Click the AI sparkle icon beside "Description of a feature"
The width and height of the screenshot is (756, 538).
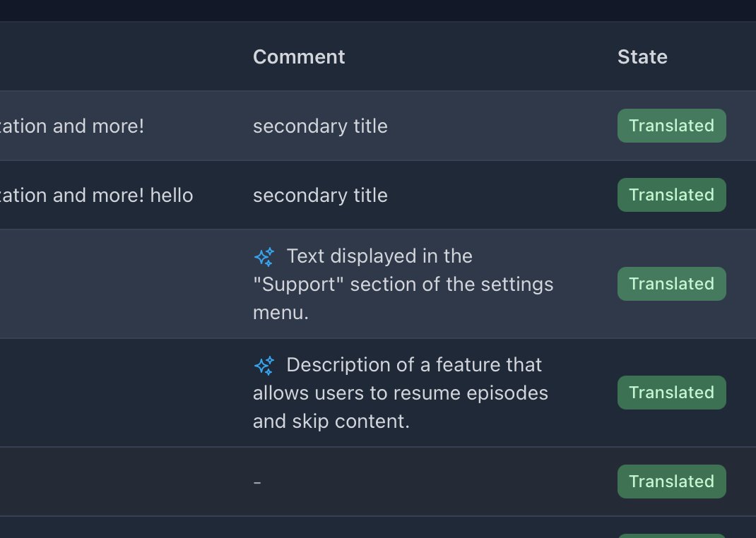[x=264, y=366]
